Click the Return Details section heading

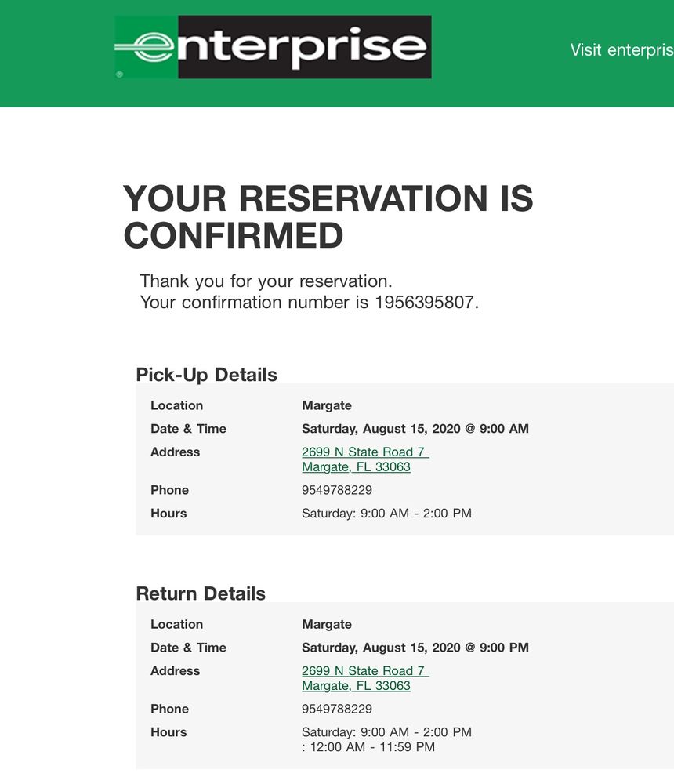tap(201, 593)
